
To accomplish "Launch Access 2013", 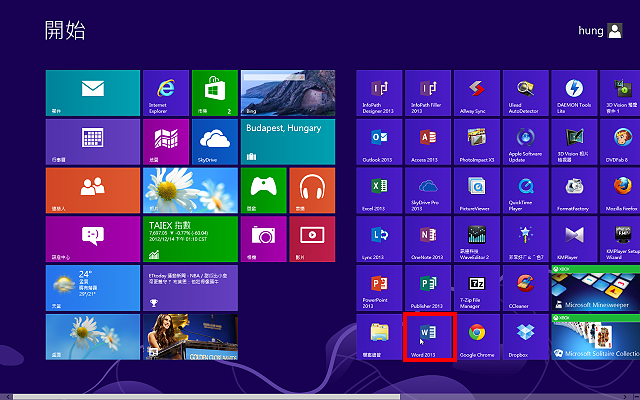I will click(x=428, y=142).
